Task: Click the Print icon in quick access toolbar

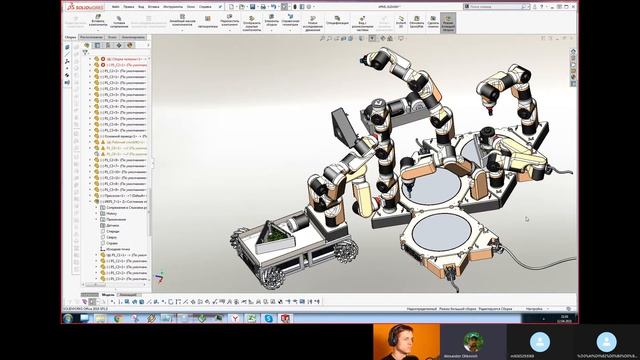Action: (x=263, y=7)
